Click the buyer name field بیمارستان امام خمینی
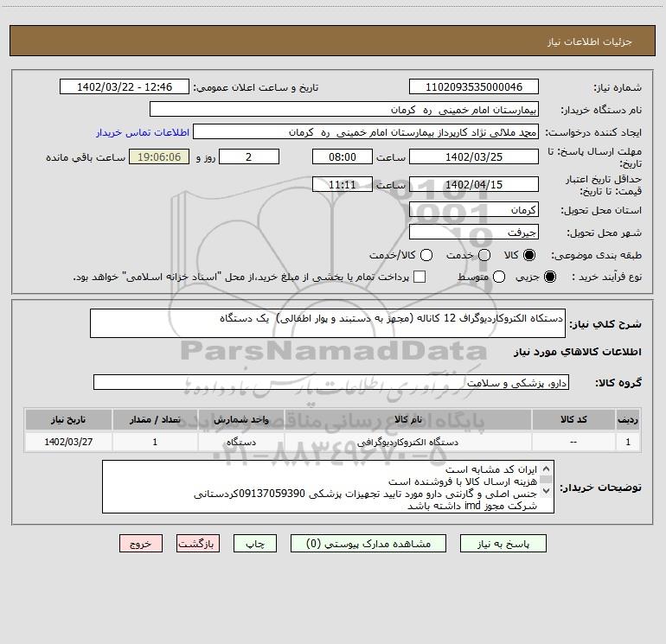 (344, 110)
